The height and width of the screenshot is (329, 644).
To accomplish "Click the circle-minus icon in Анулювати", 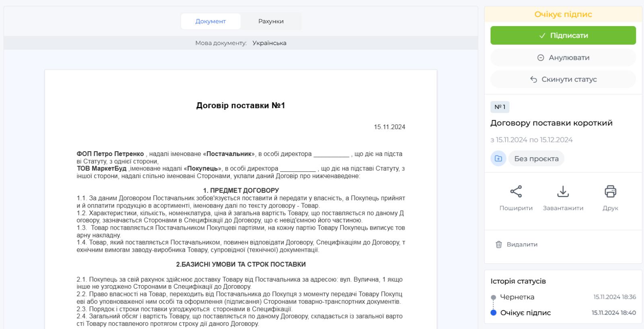I will (541, 58).
